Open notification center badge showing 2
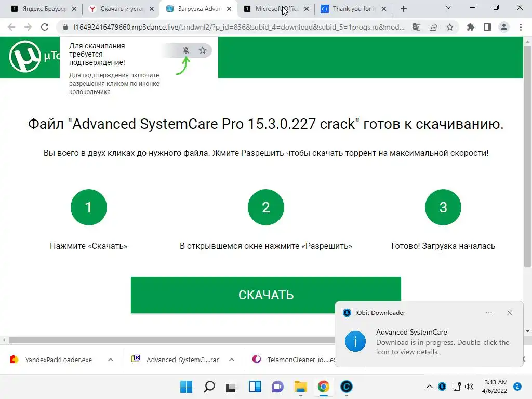The height and width of the screenshot is (399, 532). pos(517,387)
